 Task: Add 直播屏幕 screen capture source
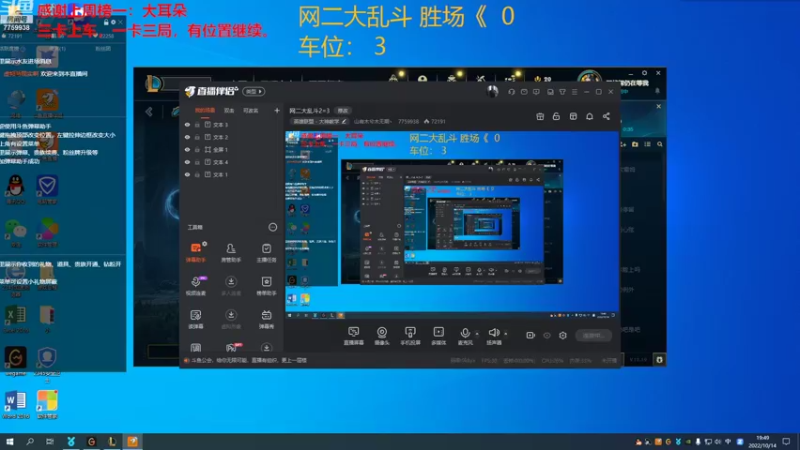[354, 336]
